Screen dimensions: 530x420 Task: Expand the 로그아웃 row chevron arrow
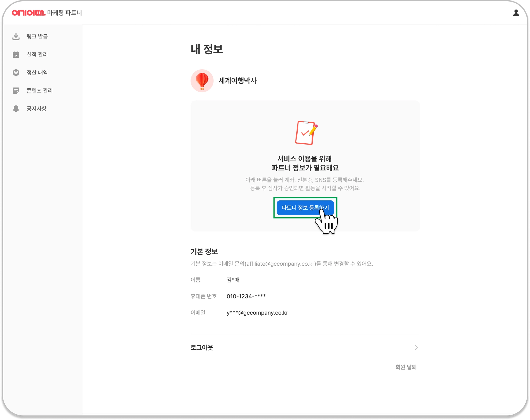point(416,347)
